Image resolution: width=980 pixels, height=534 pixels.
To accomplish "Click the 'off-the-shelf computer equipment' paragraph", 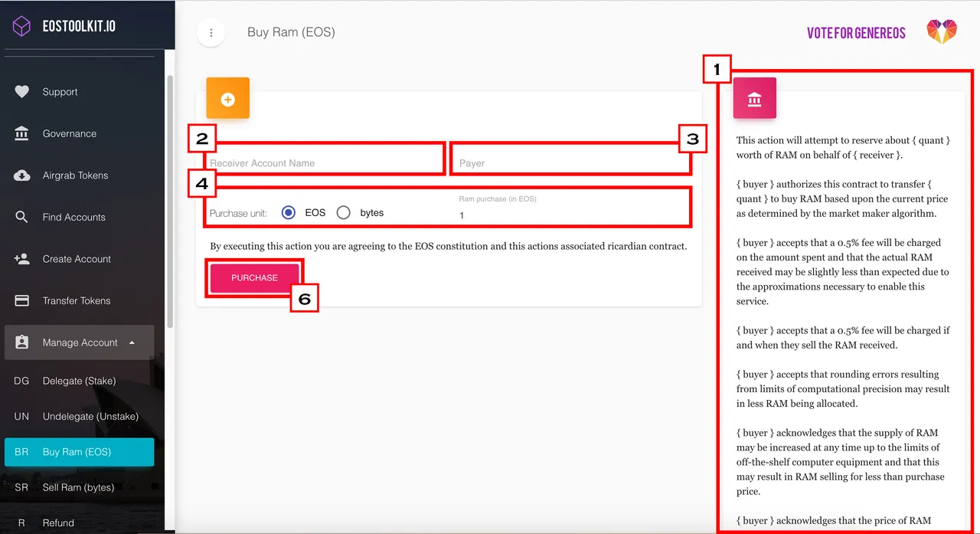I will point(841,462).
